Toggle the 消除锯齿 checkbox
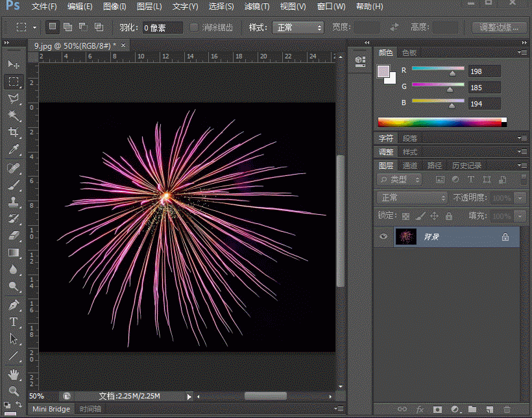 point(194,28)
